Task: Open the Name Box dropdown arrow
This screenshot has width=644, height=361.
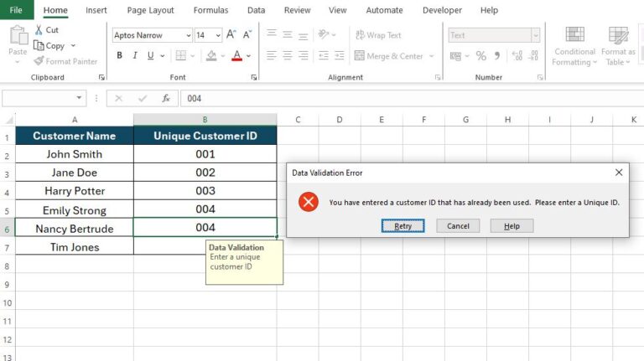Action: tap(80, 98)
